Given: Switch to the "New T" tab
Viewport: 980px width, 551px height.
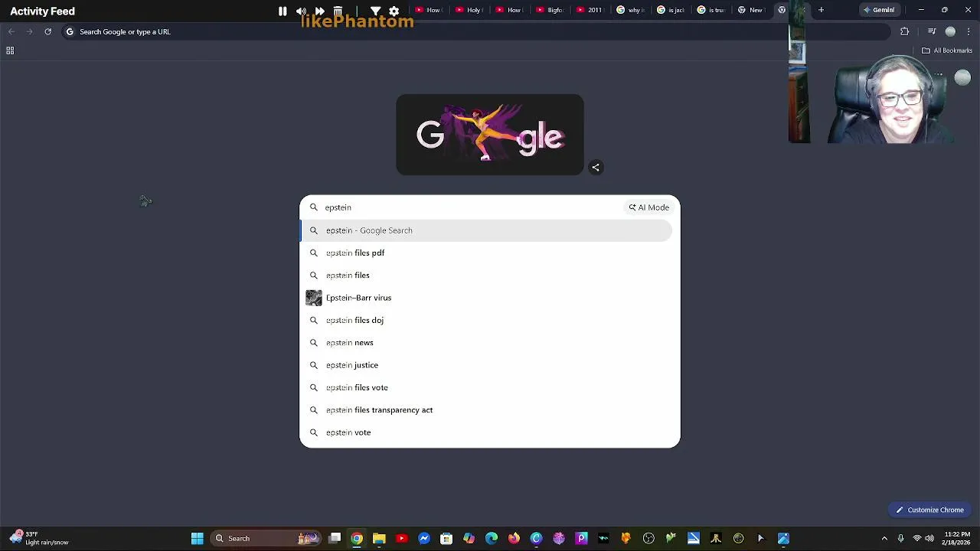Looking at the screenshot, I should tap(751, 10).
